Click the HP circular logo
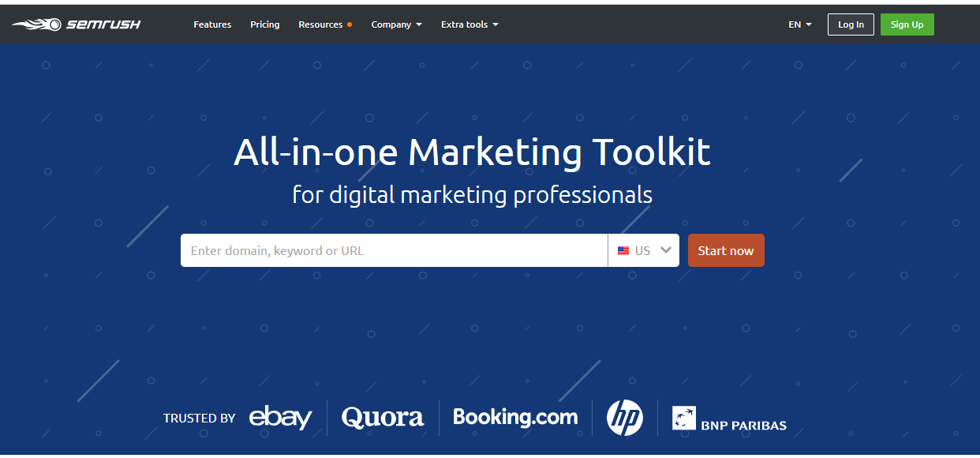This screenshot has width=980, height=458. pyautogui.click(x=624, y=417)
